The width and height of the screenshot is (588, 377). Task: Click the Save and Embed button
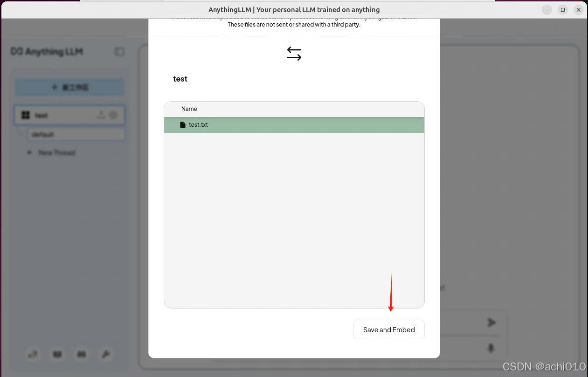389,329
